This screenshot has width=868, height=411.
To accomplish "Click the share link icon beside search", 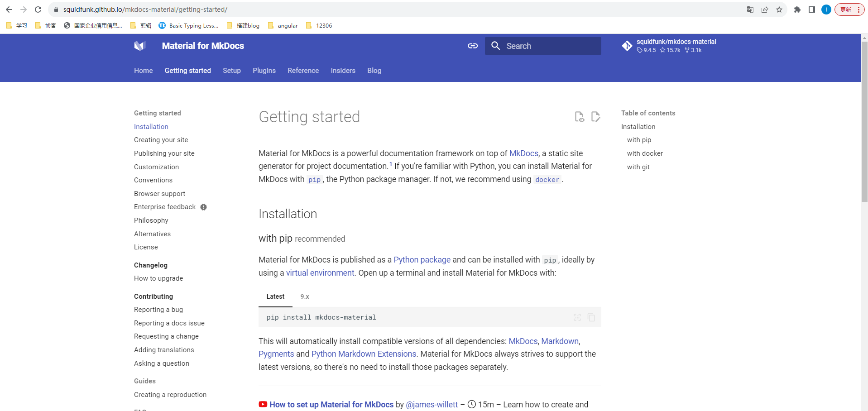I will [473, 46].
